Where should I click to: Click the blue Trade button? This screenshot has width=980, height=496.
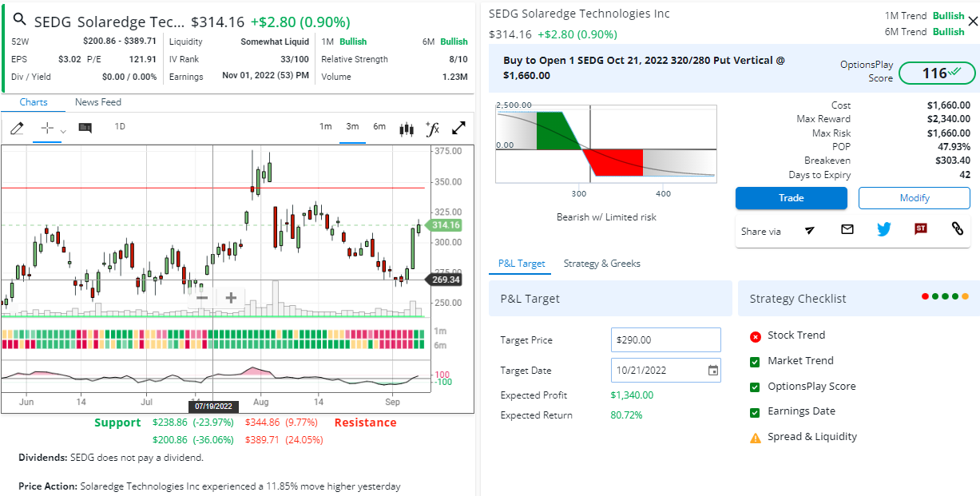[792, 198]
